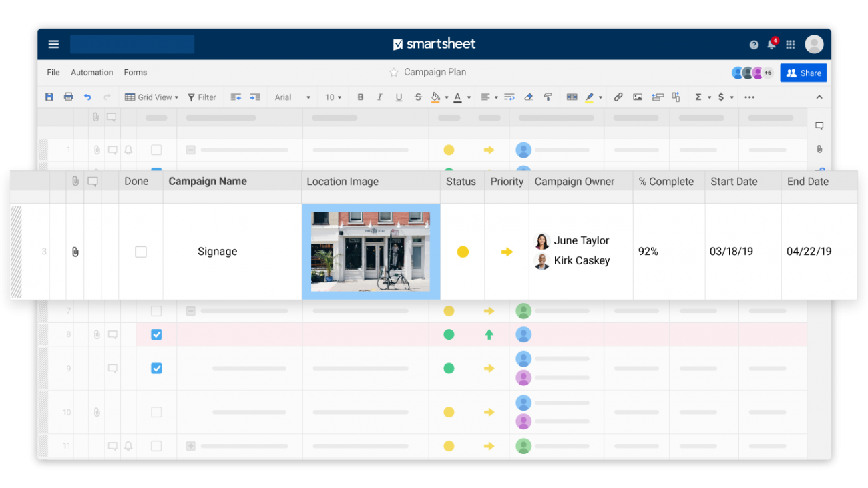Open the Arial font dropdown
The width and height of the screenshot is (868, 488).
tap(291, 97)
